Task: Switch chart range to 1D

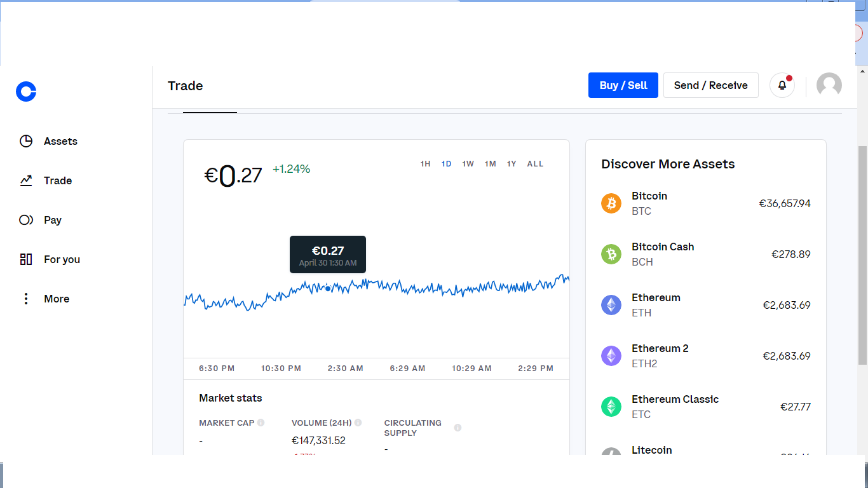Action: point(447,164)
